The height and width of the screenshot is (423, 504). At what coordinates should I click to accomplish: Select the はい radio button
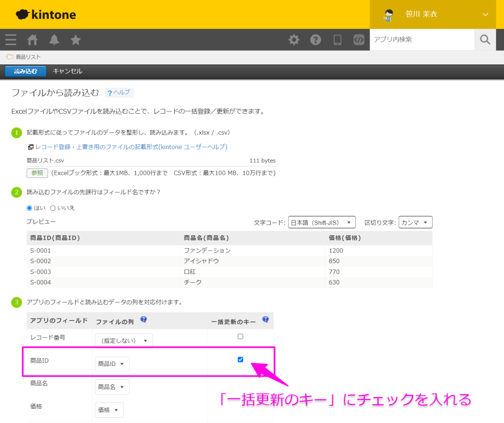click(x=29, y=208)
